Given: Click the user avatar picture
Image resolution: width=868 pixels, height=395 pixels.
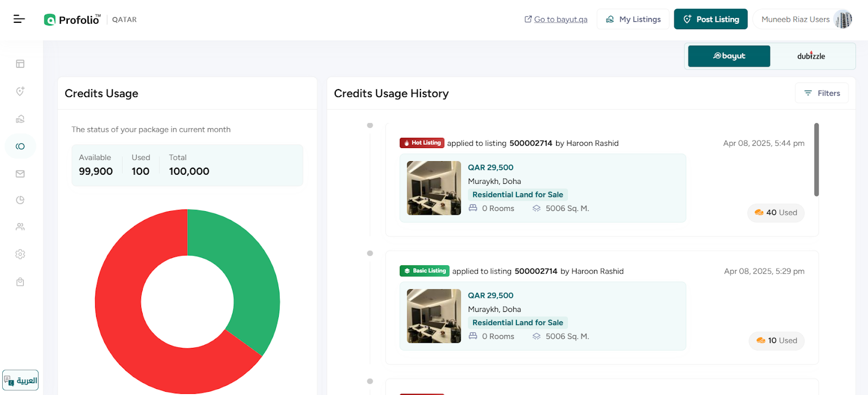Looking at the screenshot, I should [x=843, y=20].
